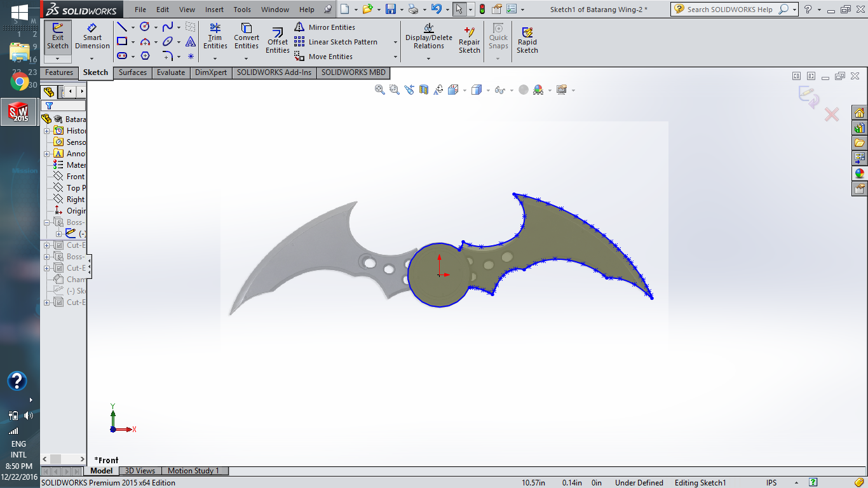Open the Insert menu
The height and width of the screenshot is (488, 868).
pyautogui.click(x=214, y=10)
